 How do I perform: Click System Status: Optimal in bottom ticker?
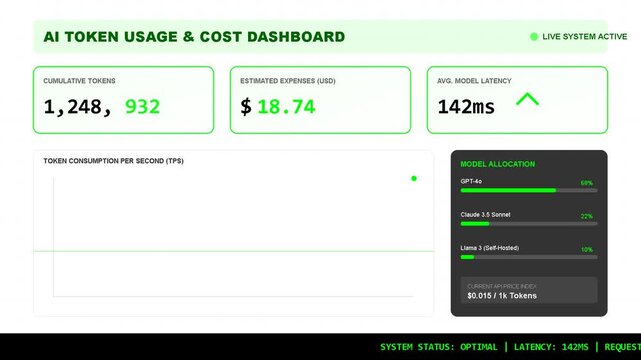(x=439, y=347)
